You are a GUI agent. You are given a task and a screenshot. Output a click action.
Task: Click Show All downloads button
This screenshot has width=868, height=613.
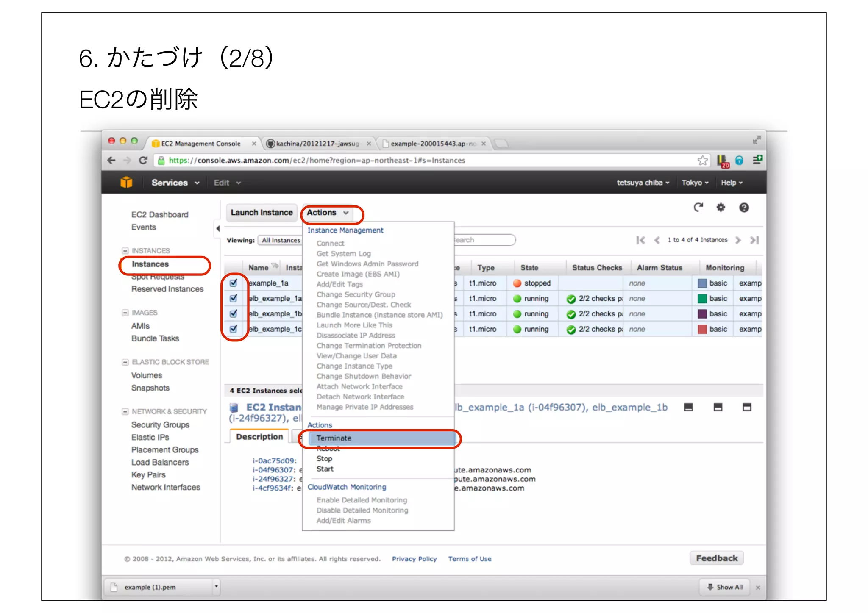click(725, 587)
